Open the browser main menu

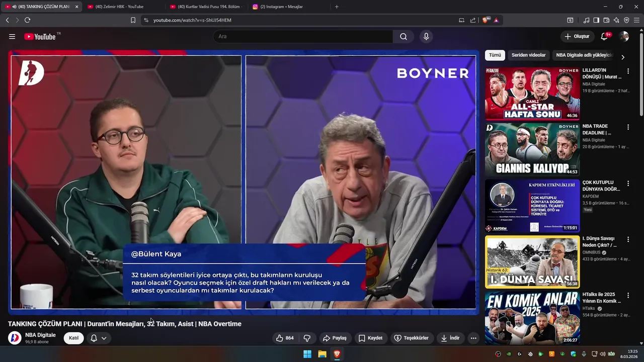tap(637, 20)
